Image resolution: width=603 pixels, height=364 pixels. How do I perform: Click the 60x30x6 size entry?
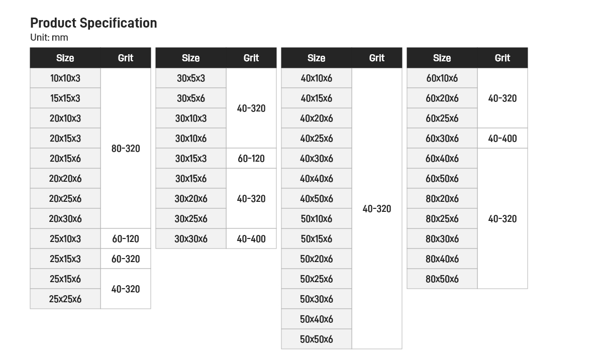point(442,139)
